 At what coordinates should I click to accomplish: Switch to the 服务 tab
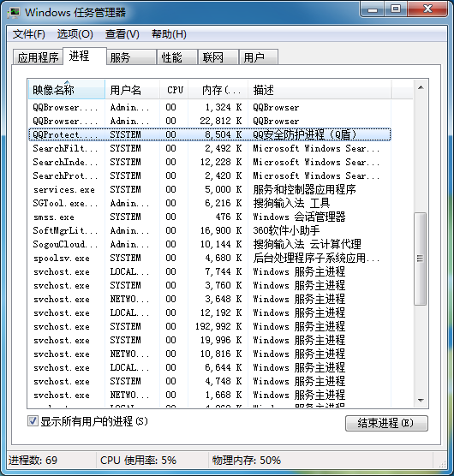click(x=132, y=57)
